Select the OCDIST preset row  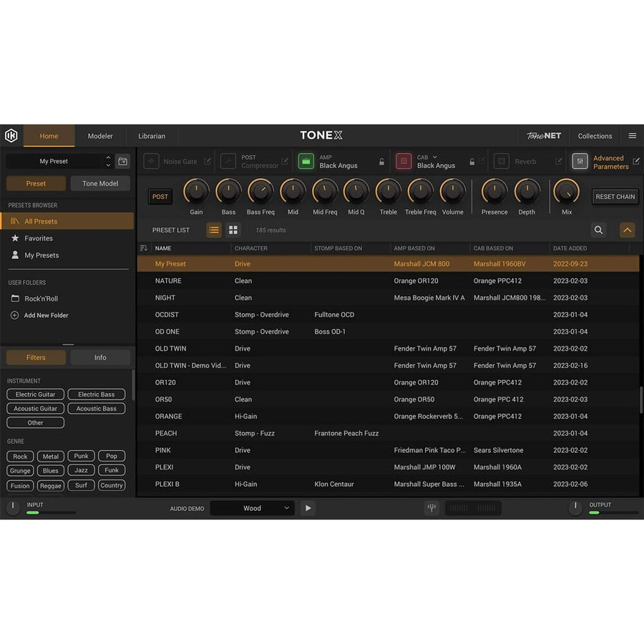(x=388, y=315)
